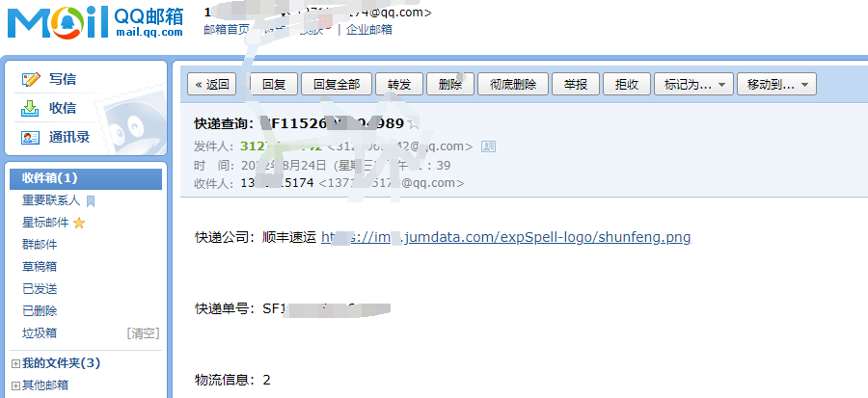Open the shunfeng.png logo link
The width and height of the screenshot is (868, 398).
click(506, 237)
